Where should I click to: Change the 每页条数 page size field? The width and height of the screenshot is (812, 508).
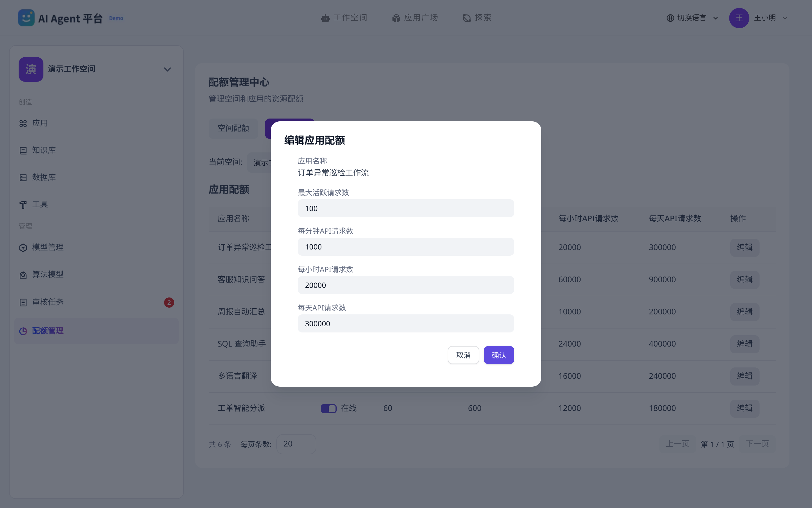click(296, 444)
